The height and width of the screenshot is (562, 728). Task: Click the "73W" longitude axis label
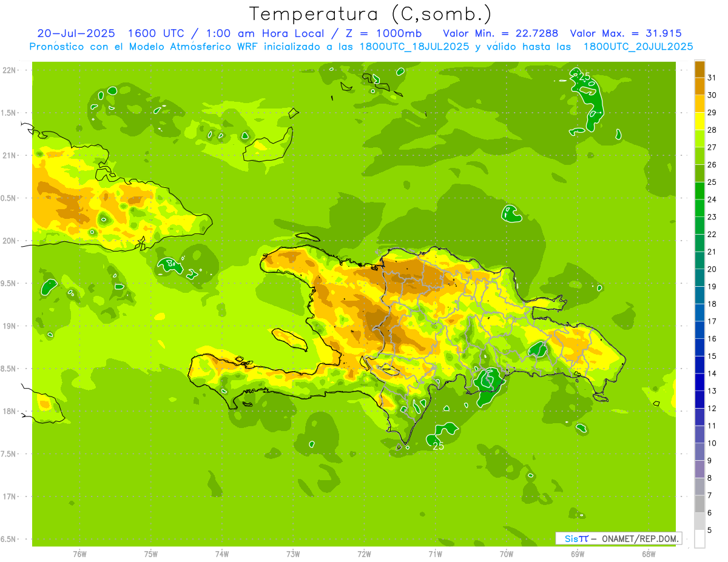(x=293, y=554)
